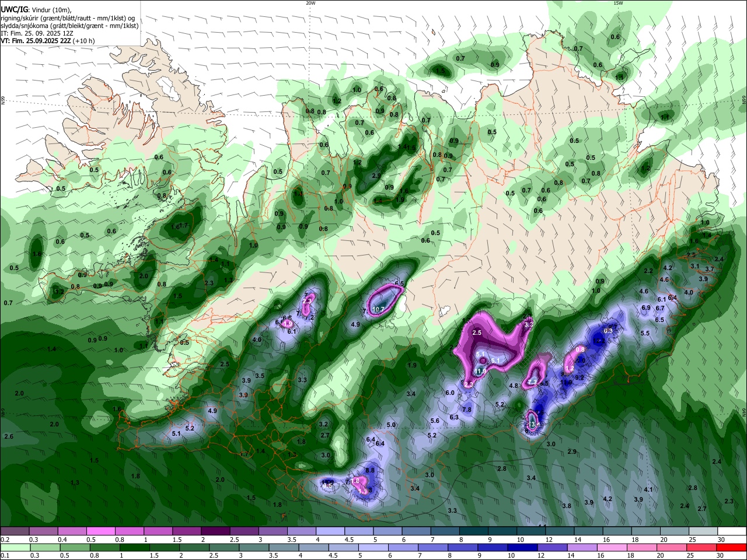Select the 7.8 precipitation value
The height and width of the screenshot is (560, 747).
tap(467, 409)
